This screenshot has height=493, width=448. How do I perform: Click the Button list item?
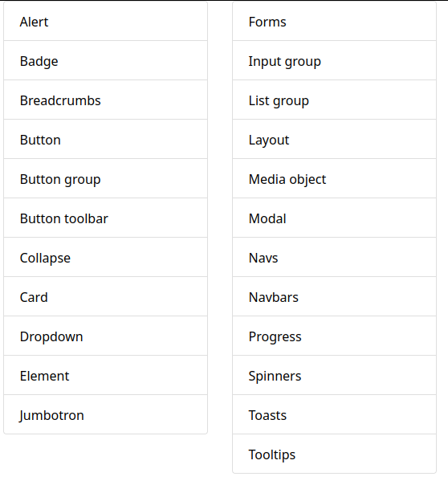[105, 139]
